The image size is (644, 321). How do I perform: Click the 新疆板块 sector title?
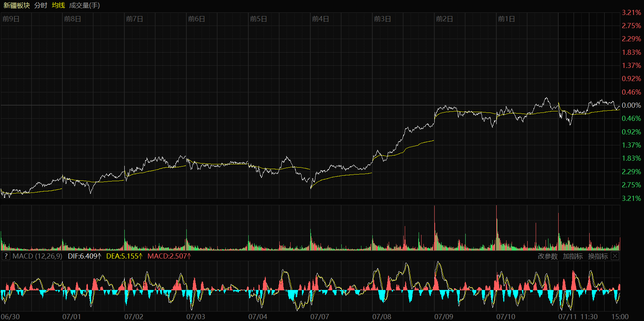tap(16, 5)
